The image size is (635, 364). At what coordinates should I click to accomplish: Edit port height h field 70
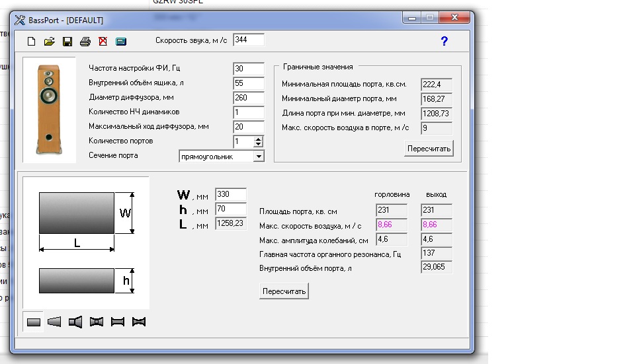(x=231, y=209)
